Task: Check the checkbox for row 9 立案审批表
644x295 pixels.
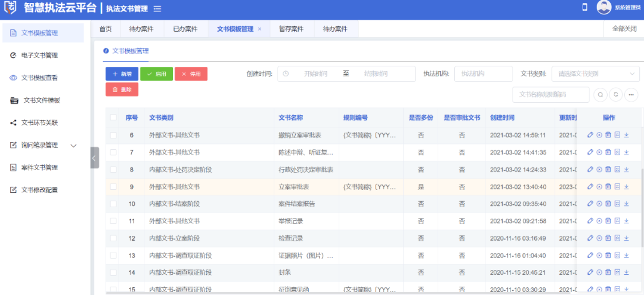Action: point(113,187)
